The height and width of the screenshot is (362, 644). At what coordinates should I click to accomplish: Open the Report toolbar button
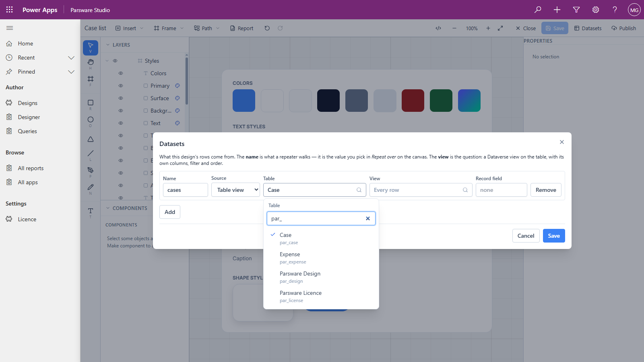point(242,28)
